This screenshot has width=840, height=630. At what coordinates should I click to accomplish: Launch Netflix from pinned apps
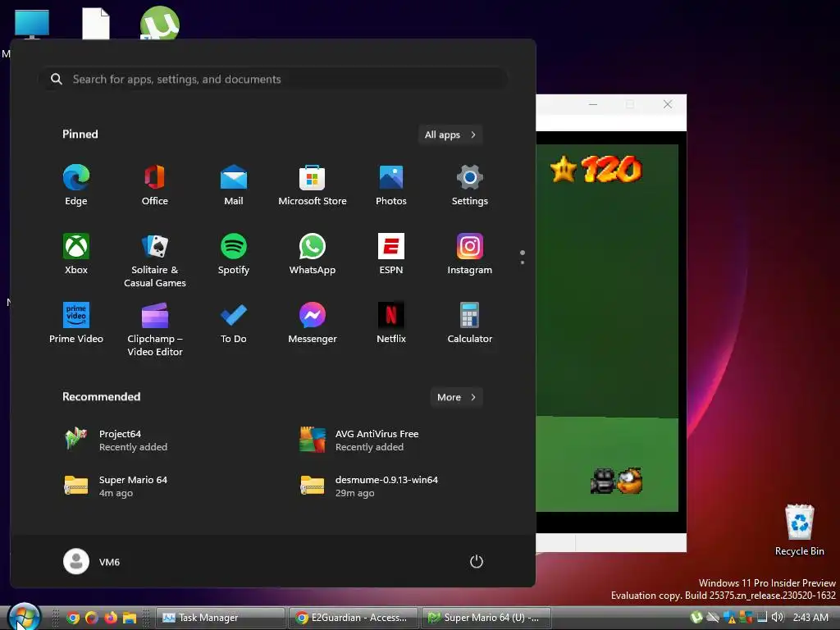pyautogui.click(x=391, y=323)
